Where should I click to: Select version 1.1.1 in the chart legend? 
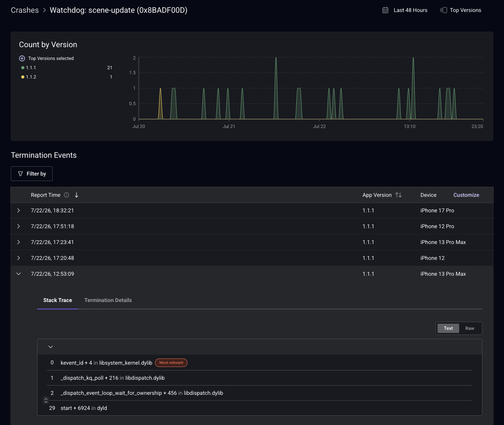[x=31, y=68]
